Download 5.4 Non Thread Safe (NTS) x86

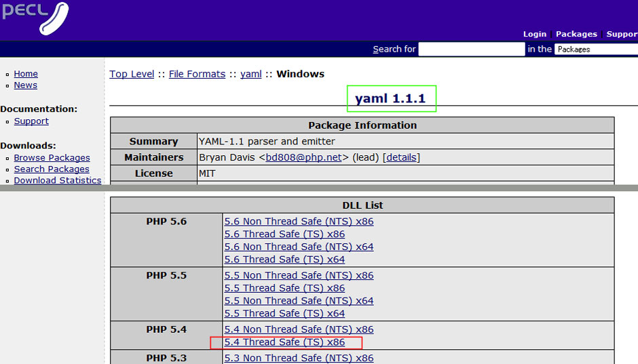coord(299,329)
